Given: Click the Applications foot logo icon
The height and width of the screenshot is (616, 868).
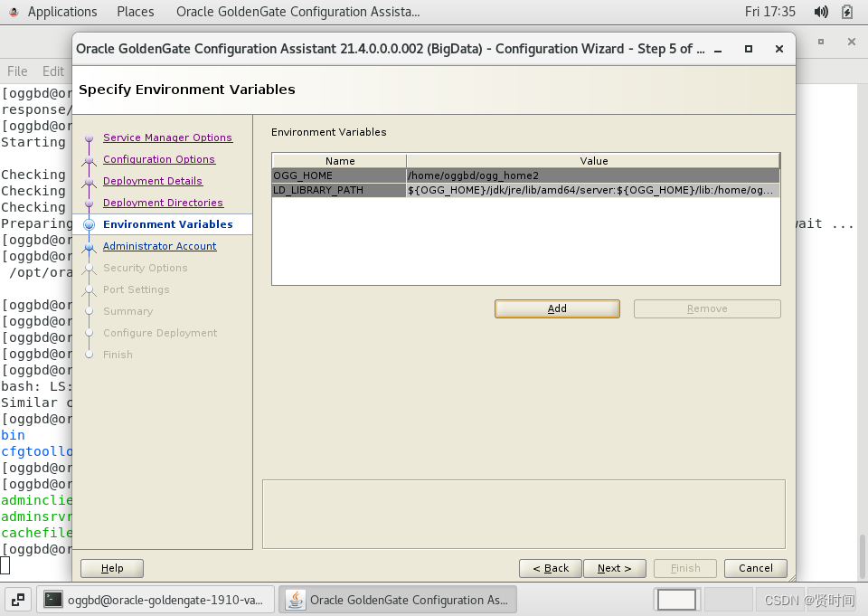Looking at the screenshot, I should [x=14, y=12].
